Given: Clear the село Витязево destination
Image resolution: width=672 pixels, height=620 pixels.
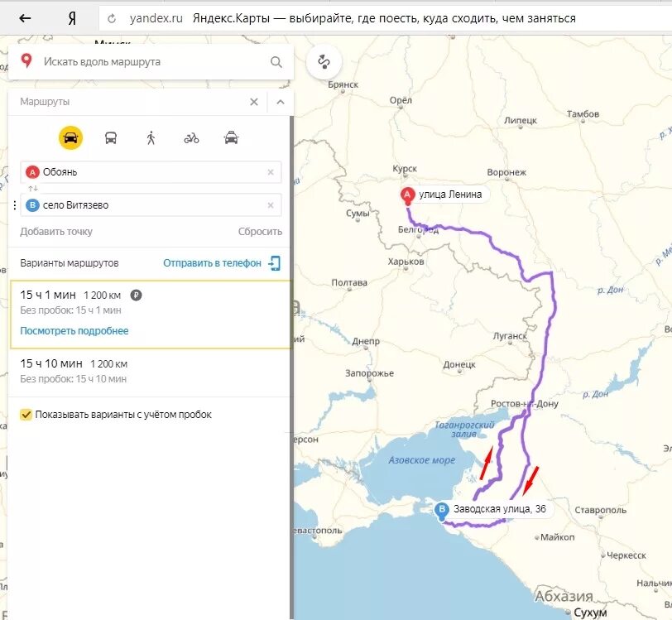Looking at the screenshot, I should click(x=271, y=205).
